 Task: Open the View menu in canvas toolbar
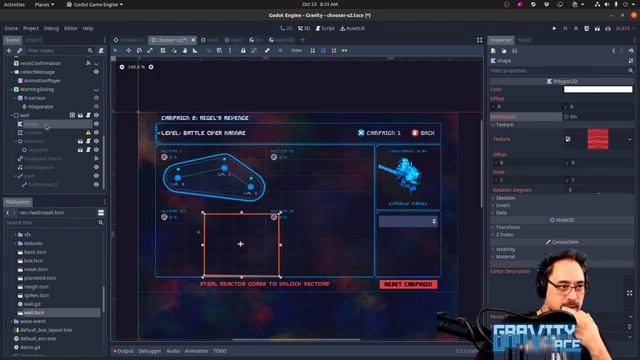296,51
